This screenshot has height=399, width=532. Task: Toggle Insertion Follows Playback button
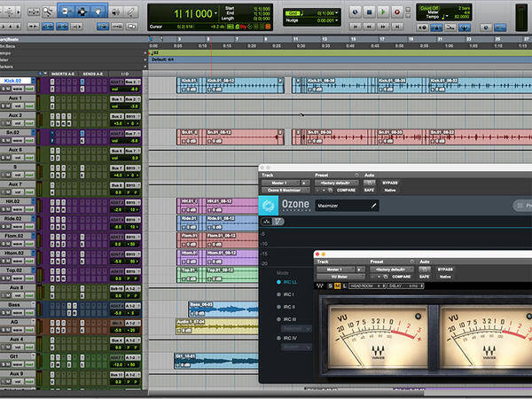pos(78,26)
